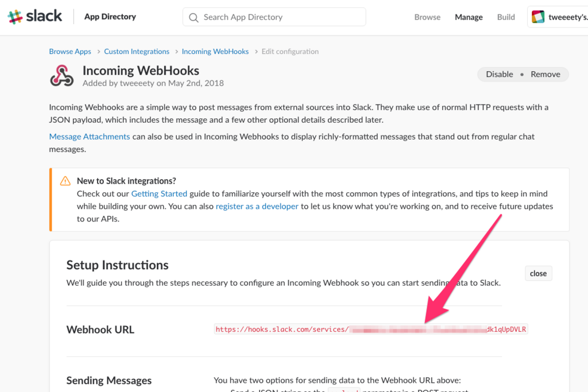Go to Browse Apps breadcrumb link

pos(70,51)
